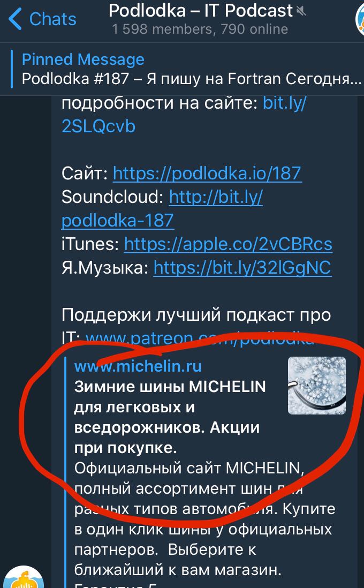Viewport: 364px width, 588px height.
Task: Tap pinned text Podlodka #187 Fortran
Action: 192,79
